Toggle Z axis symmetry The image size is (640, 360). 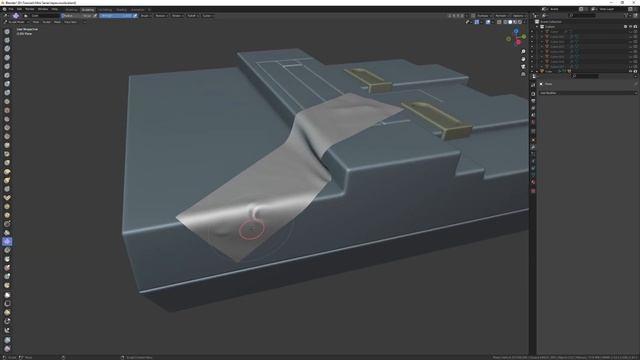(462, 16)
